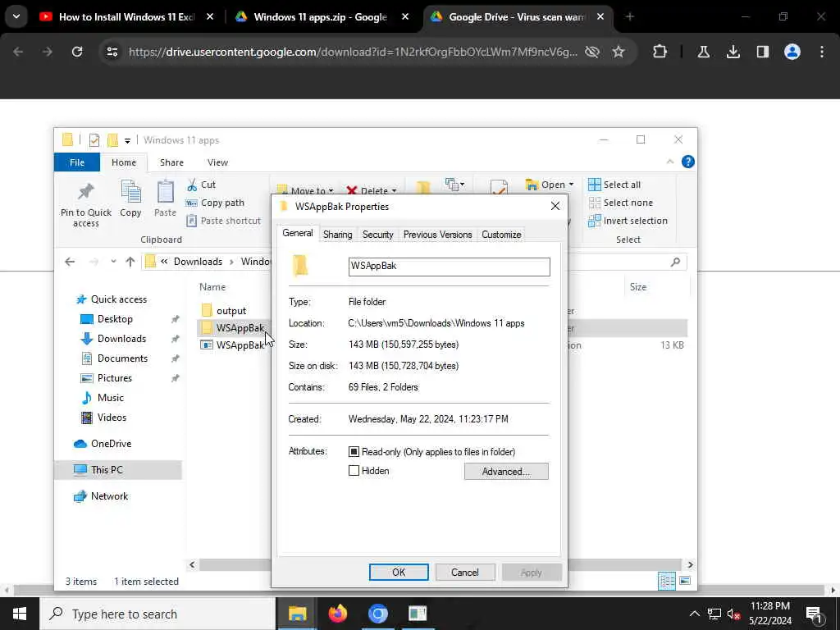
Task: Toggle browser side panel icon
Action: [763, 52]
